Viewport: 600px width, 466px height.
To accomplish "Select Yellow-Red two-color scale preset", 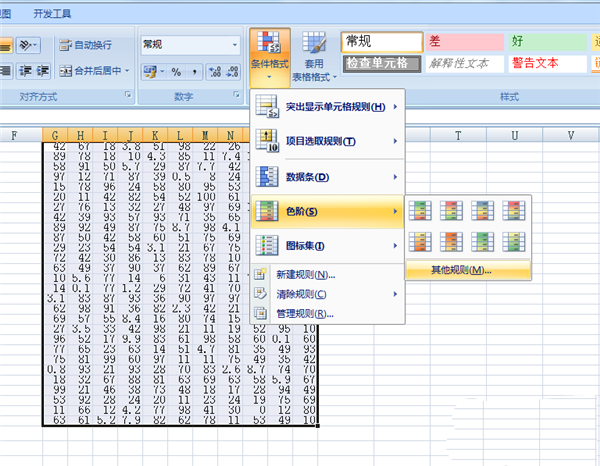I will coord(420,242).
